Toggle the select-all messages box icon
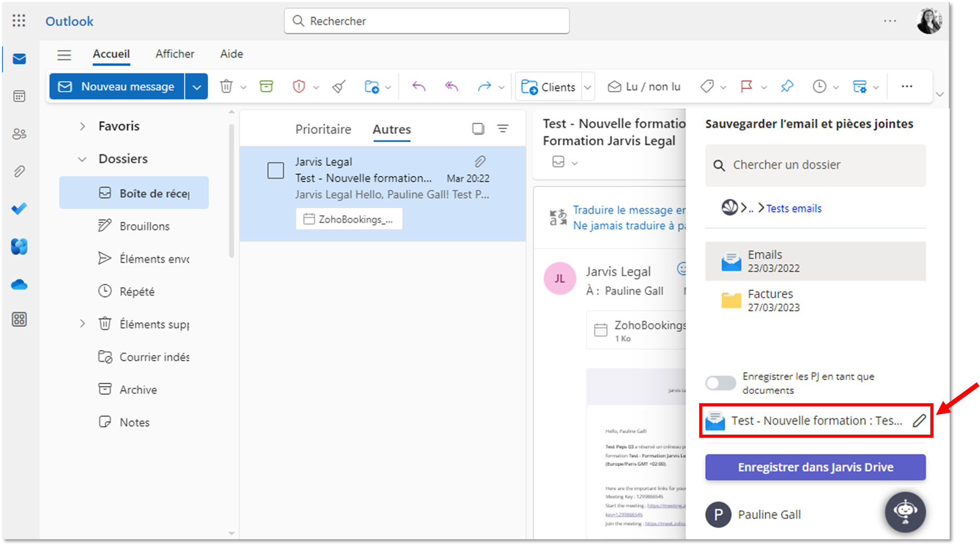980x546 pixels. pos(478,129)
